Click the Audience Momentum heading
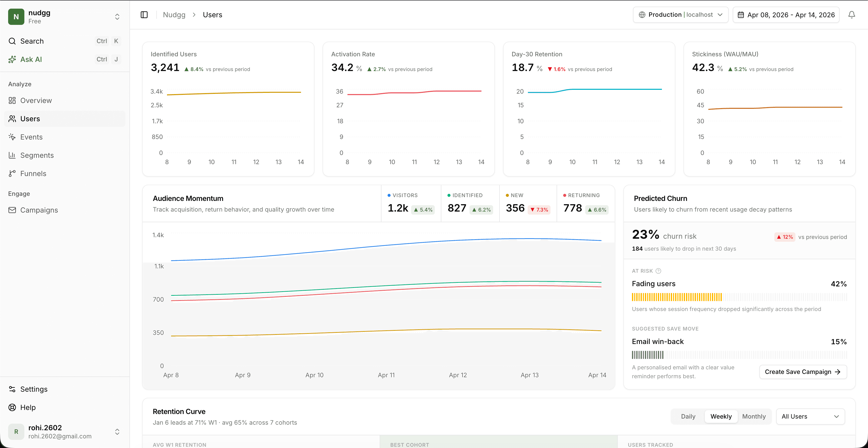 pos(188,198)
